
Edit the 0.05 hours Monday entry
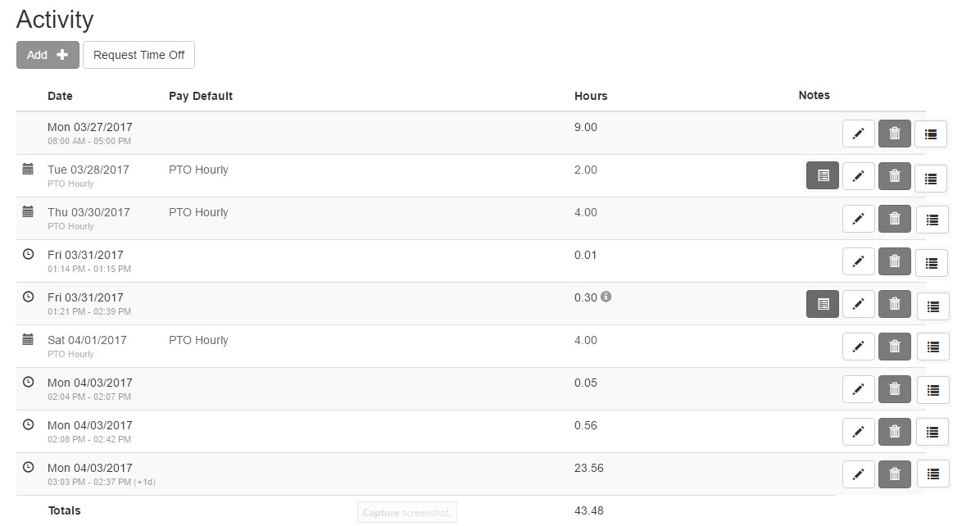click(x=858, y=389)
